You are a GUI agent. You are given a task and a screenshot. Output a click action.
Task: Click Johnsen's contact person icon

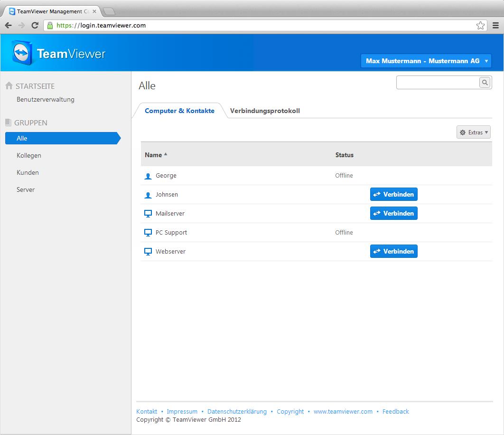point(148,195)
